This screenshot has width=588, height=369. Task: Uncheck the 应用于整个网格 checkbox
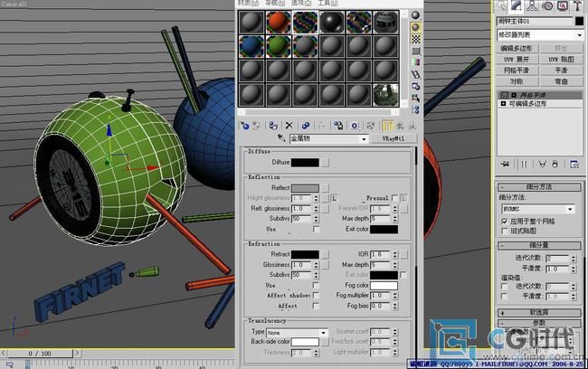point(505,222)
